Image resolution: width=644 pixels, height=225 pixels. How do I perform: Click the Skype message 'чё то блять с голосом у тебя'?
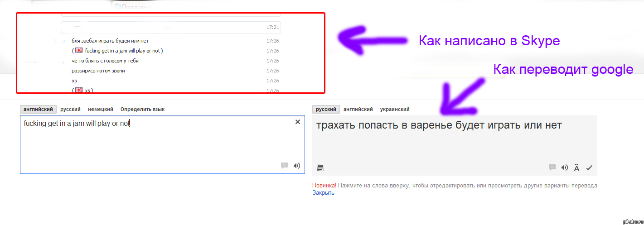pos(105,61)
